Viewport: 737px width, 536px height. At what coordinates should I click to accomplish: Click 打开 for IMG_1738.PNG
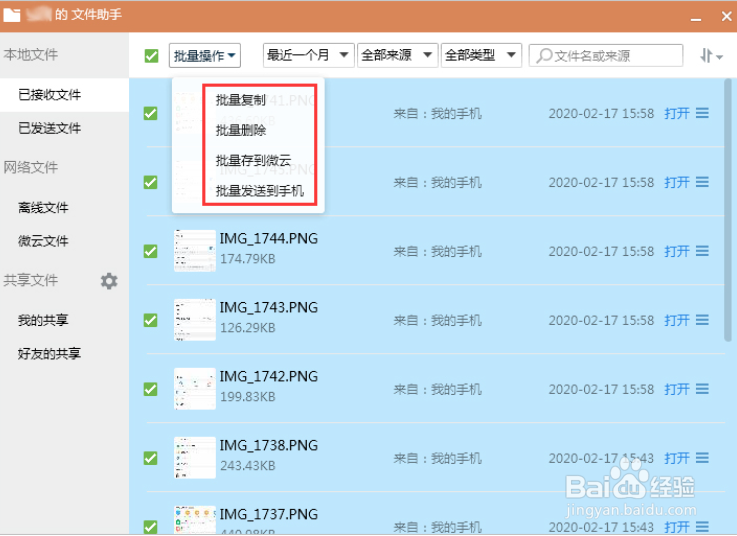(x=677, y=458)
